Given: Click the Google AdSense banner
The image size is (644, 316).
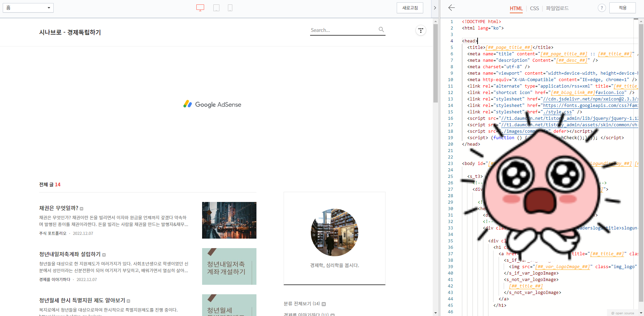Looking at the screenshot, I should click(x=212, y=105).
